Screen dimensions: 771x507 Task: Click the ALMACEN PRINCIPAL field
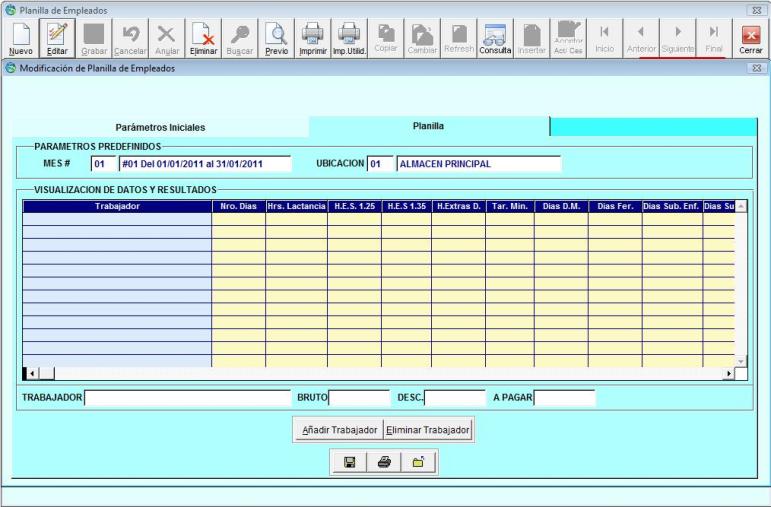click(478, 164)
